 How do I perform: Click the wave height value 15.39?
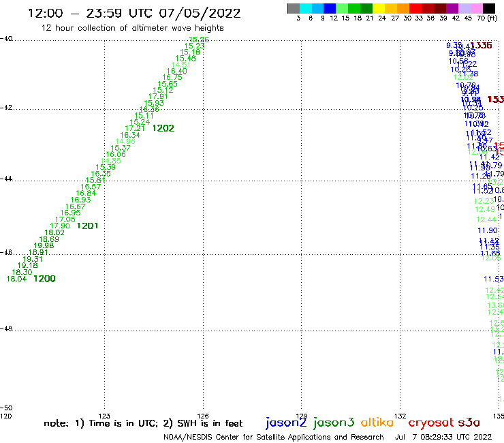[x=106, y=167]
